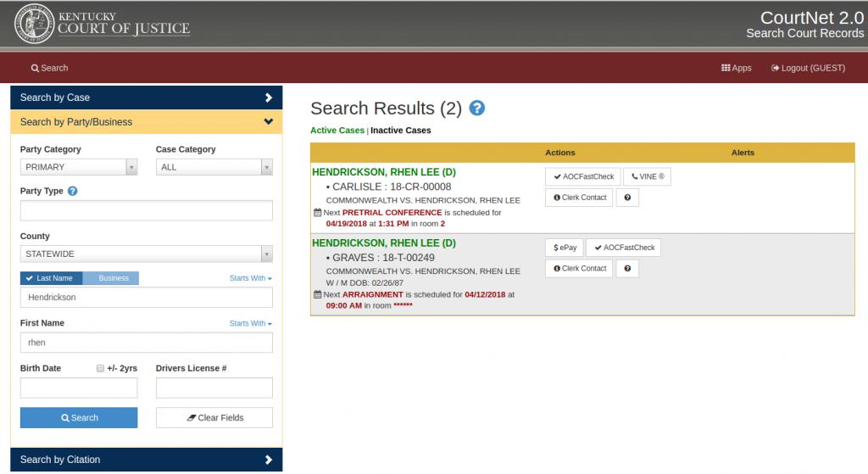
Task: Click Search in the top navigation bar
Action: (x=49, y=68)
